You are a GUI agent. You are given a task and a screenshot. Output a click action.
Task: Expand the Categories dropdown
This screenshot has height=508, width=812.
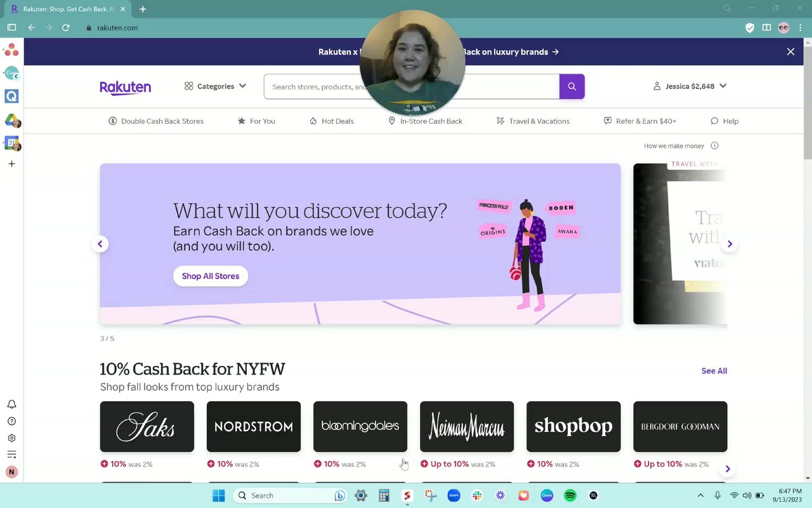point(215,86)
